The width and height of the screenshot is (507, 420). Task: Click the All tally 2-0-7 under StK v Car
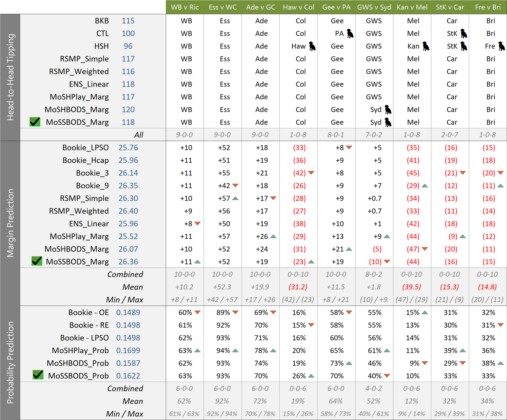click(450, 135)
